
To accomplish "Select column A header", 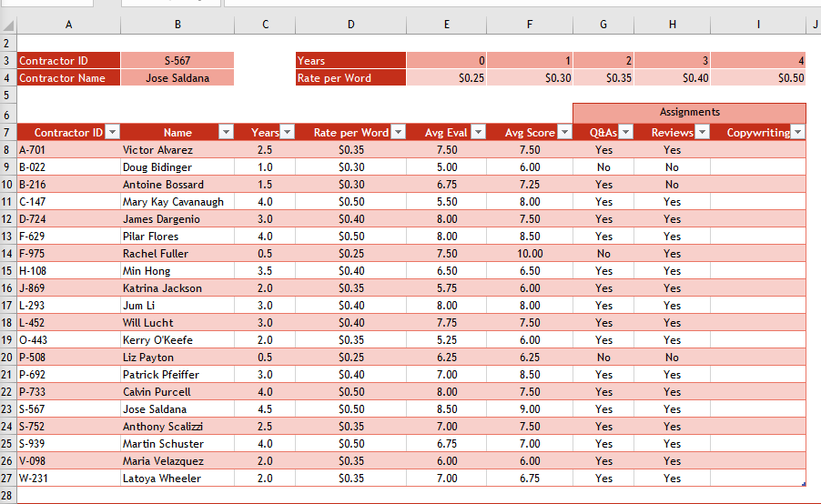I will pyautogui.click(x=68, y=25).
